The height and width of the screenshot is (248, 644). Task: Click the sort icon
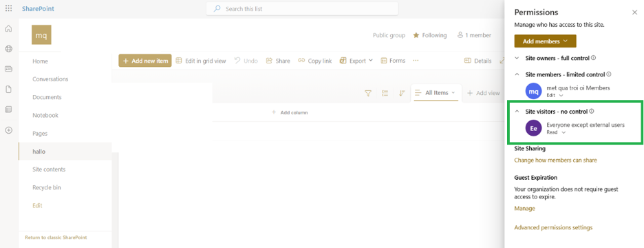[x=402, y=94]
